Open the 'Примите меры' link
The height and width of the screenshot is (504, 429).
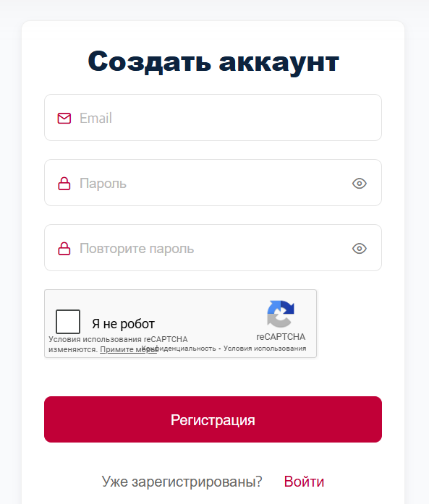pyautogui.click(x=128, y=349)
